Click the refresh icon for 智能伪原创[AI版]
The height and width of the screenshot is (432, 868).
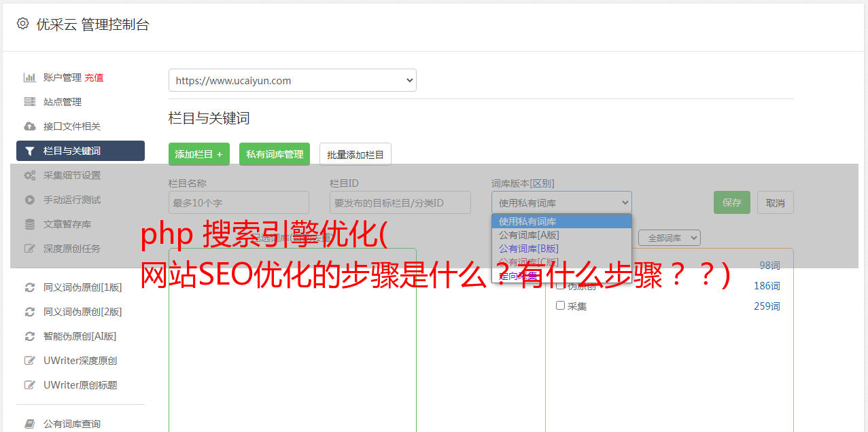(x=29, y=336)
